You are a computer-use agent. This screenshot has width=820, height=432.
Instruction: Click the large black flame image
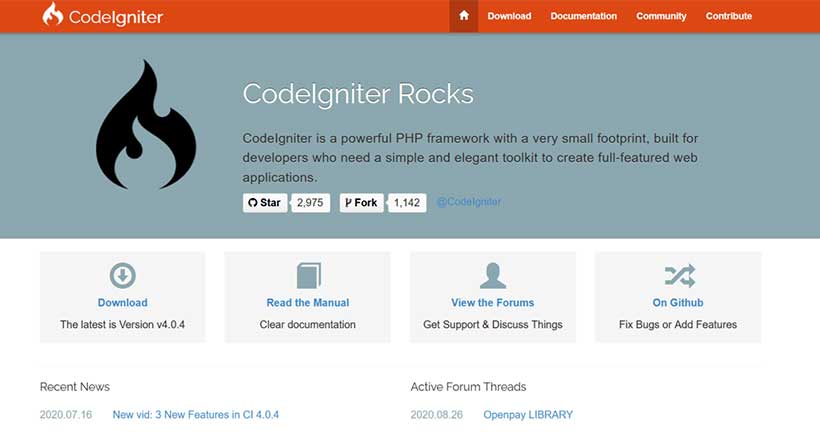point(146,124)
